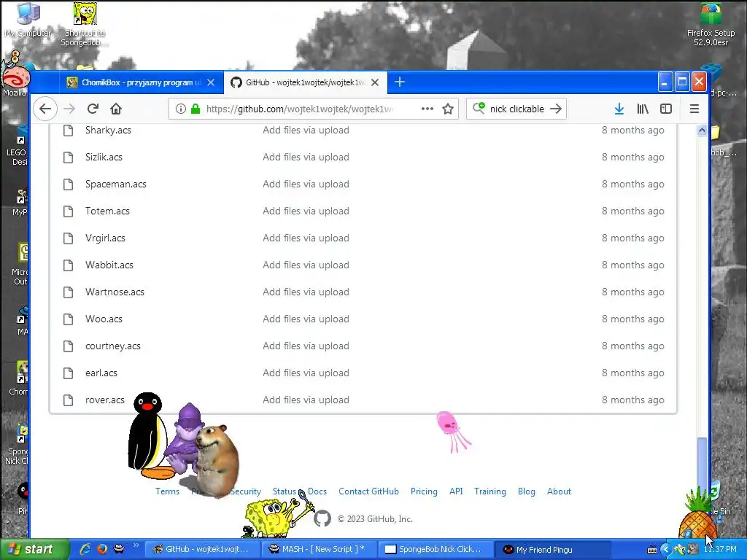Open the commit message in courtney.acs row

point(306,346)
